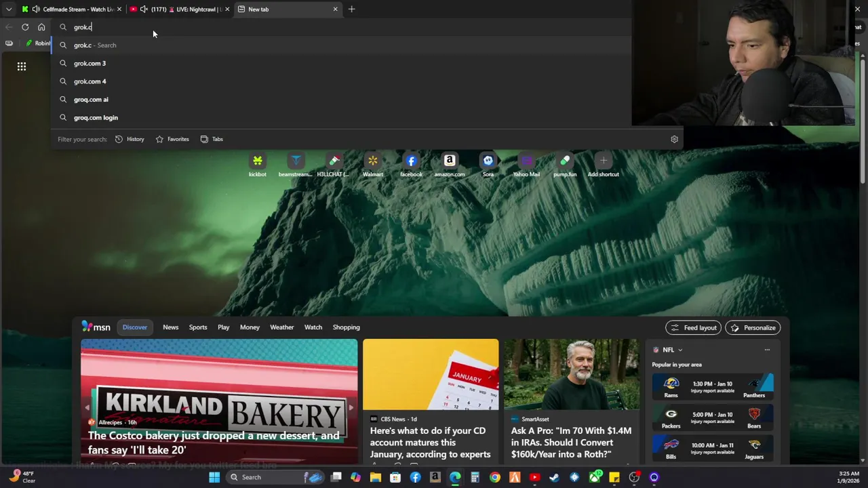Open the apps grid launcher icon
Image resolution: width=868 pixels, height=488 pixels.
point(22,66)
